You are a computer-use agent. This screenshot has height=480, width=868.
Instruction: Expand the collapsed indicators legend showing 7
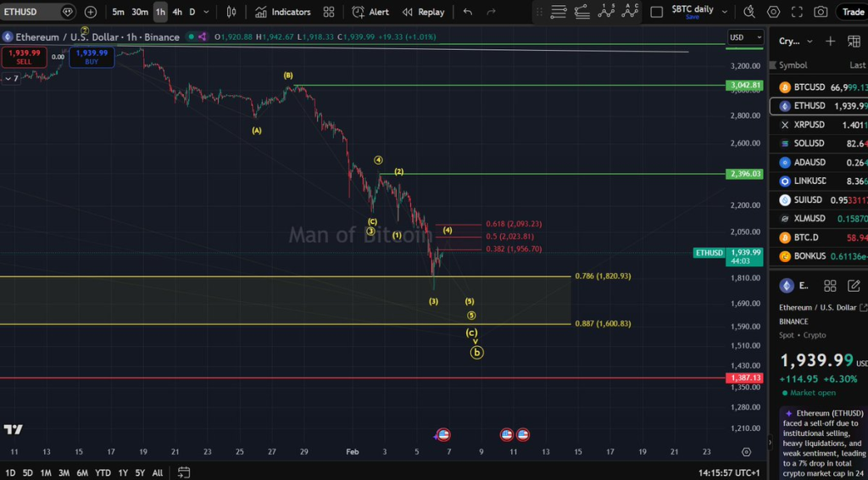(x=10, y=79)
